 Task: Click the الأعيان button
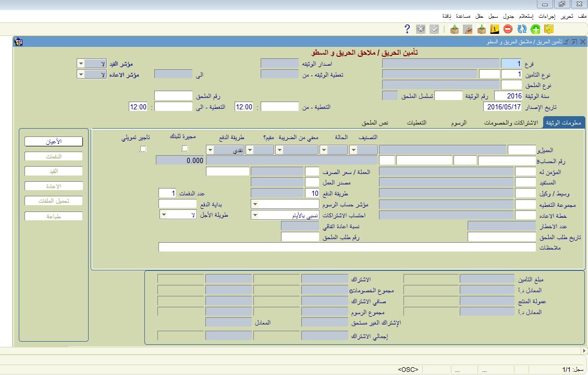(54, 142)
